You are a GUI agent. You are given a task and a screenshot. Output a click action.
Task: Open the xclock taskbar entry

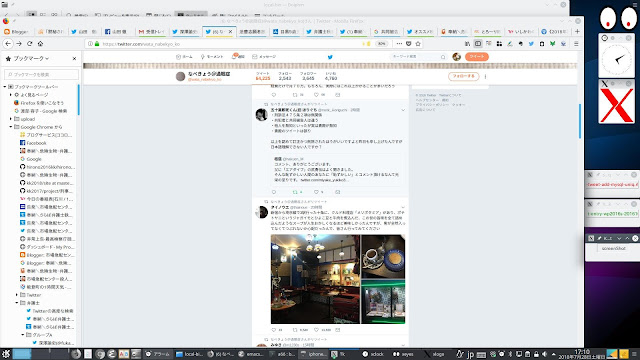click(x=373, y=354)
